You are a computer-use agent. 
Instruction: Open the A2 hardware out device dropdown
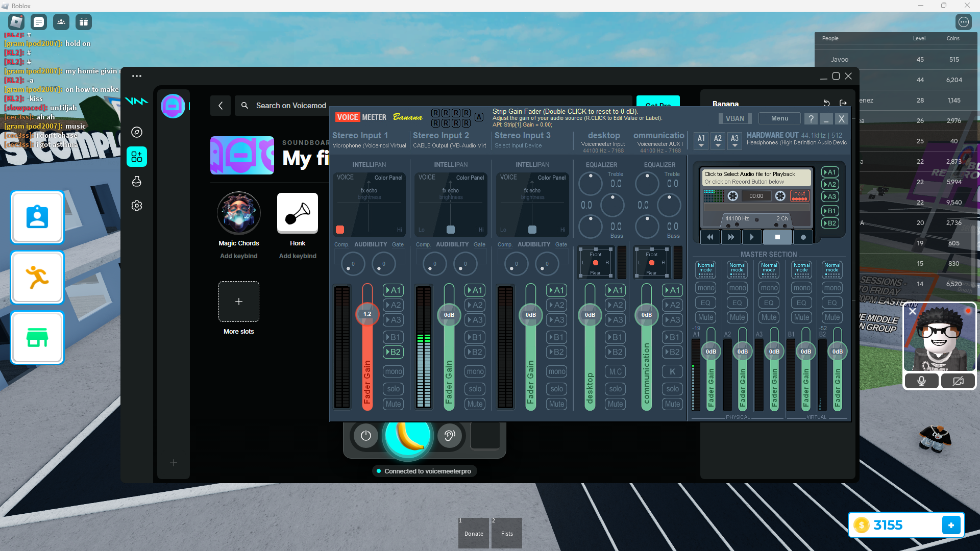[718, 141]
